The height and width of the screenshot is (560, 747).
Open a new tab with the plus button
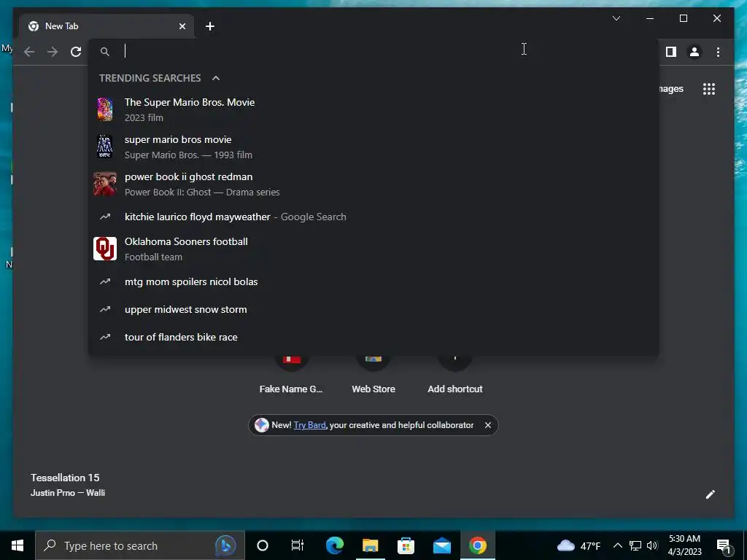coord(209,26)
